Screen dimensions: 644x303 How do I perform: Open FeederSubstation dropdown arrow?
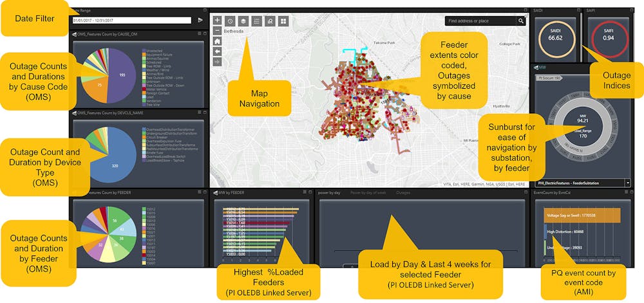click(627, 183)
